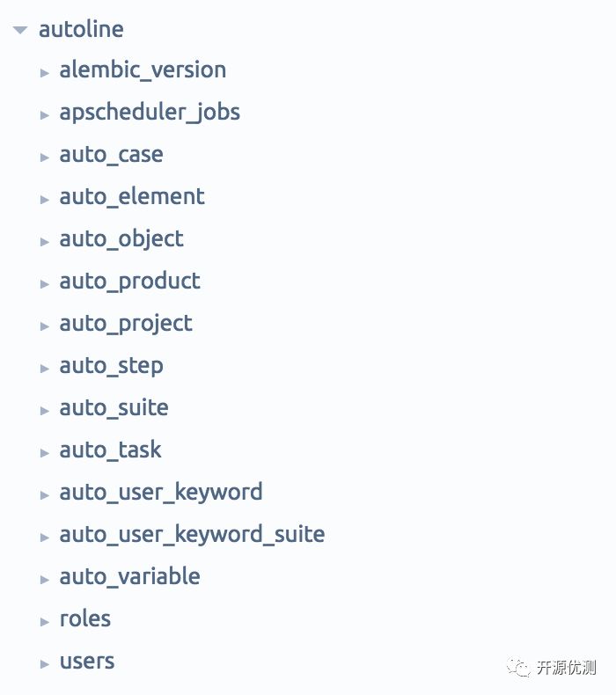The image size is (616, 695).
Task: Click the WeChat watermark logo icon
Action: pos(519,667)
